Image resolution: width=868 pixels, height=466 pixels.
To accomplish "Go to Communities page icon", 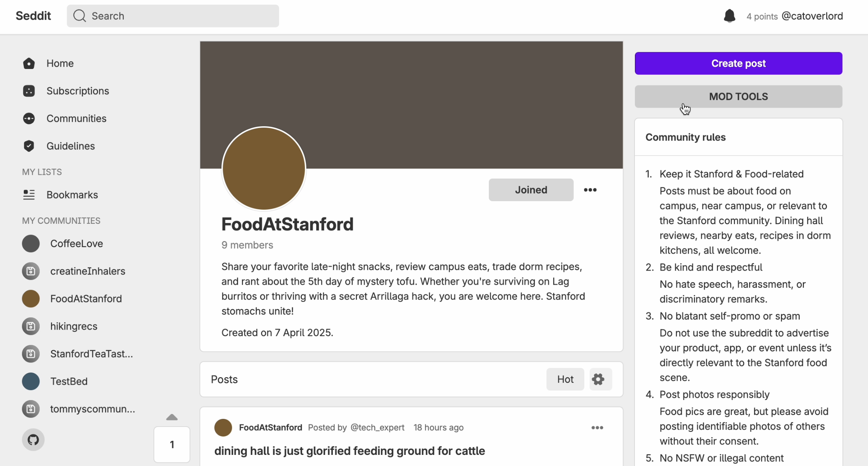I will pyautogui.click(x=29, y=118).
